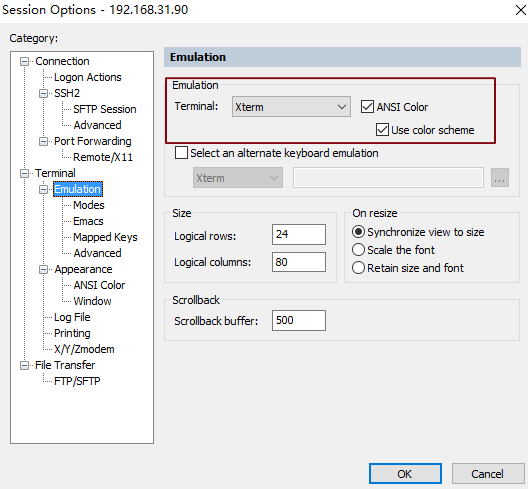Select Printing category

pos(72,333)
